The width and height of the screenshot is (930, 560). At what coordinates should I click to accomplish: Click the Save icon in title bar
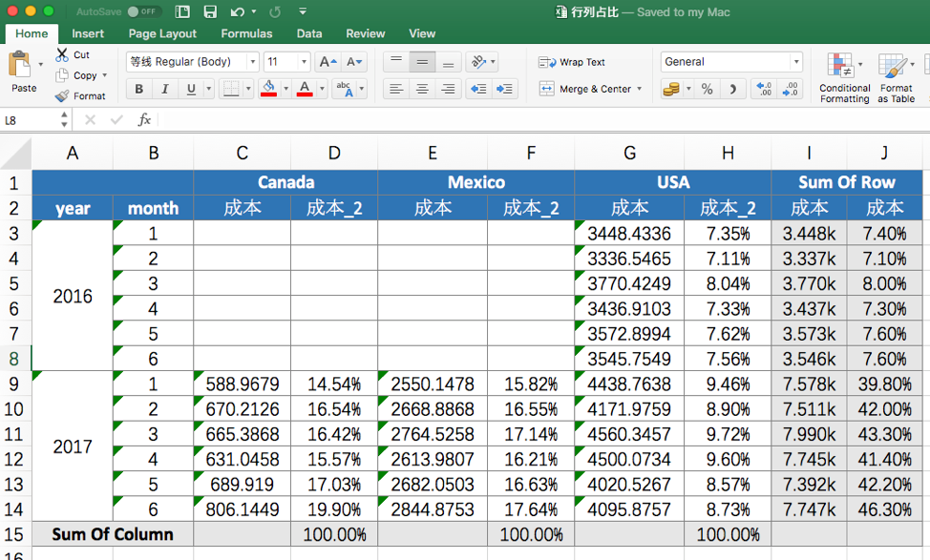[210, 11]
